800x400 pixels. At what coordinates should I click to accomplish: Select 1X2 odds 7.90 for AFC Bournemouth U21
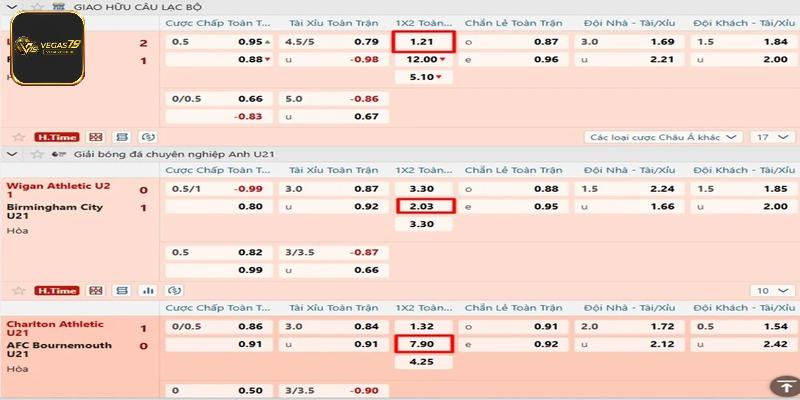tap(423, 344)
